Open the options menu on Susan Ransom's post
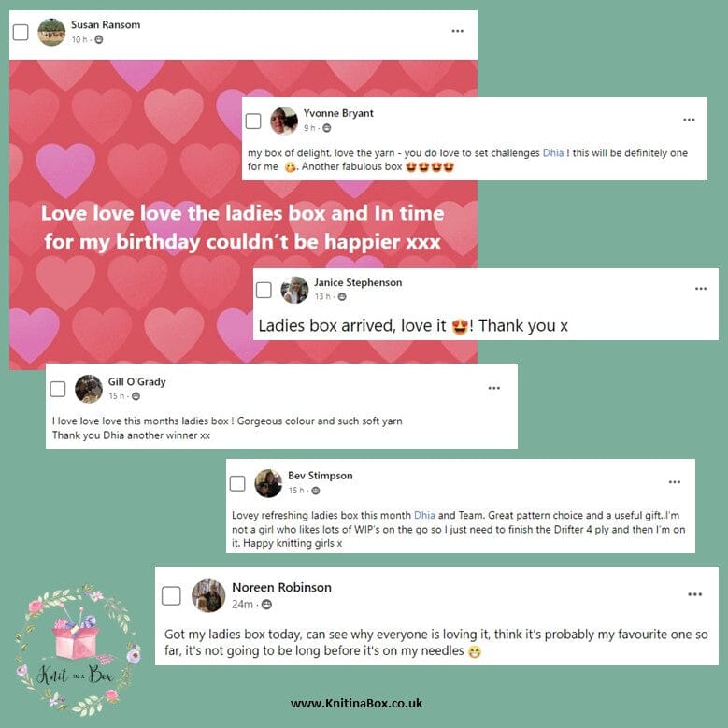The width and height of the screenshot is (728, 728). [457, 31]
